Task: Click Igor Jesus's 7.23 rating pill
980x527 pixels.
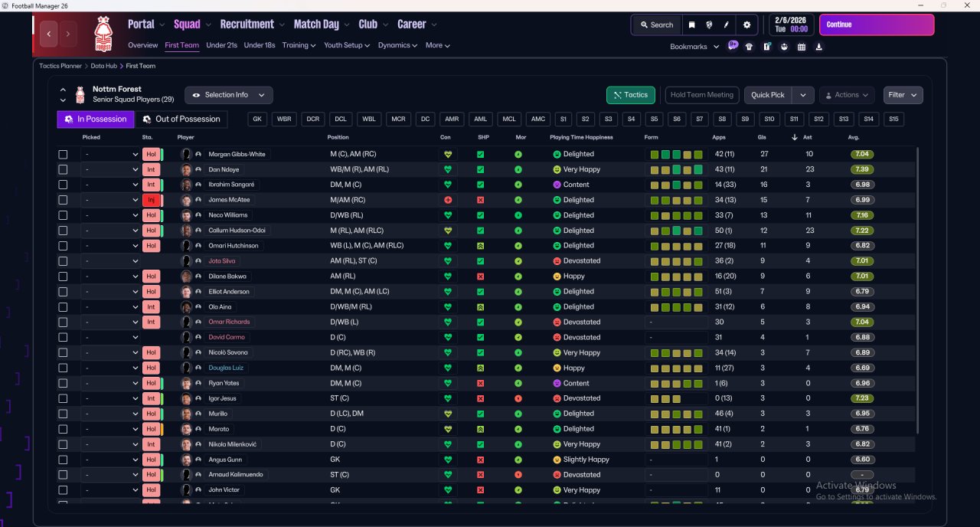Action: coord(861,398)
